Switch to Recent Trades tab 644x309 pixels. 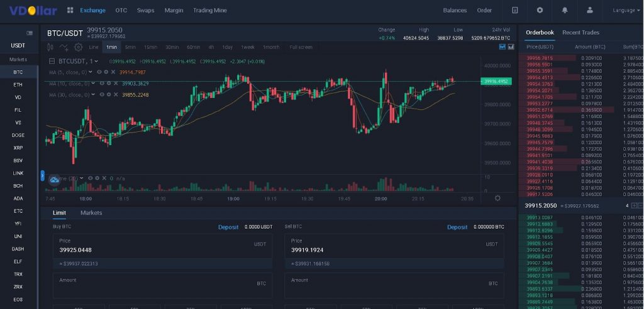[580, 33]
